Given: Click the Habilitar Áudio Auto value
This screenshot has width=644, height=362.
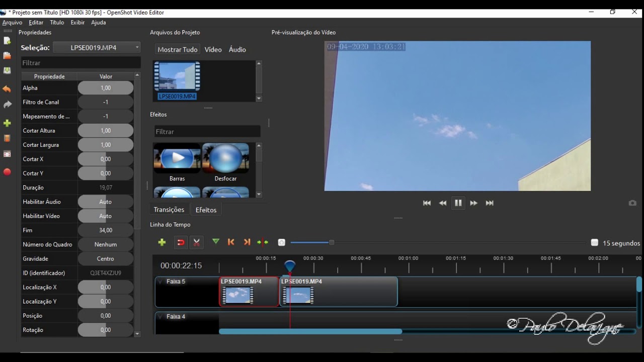Looking at the screenshot, I should 106,202.
